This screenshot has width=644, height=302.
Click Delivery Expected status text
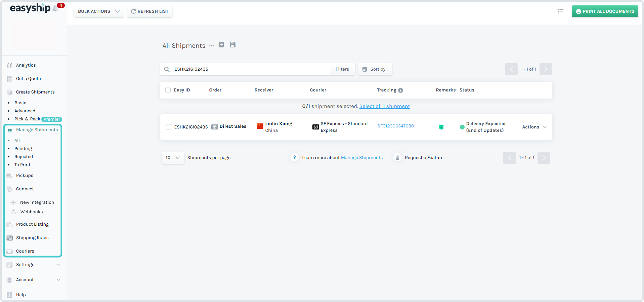point(486,127)
